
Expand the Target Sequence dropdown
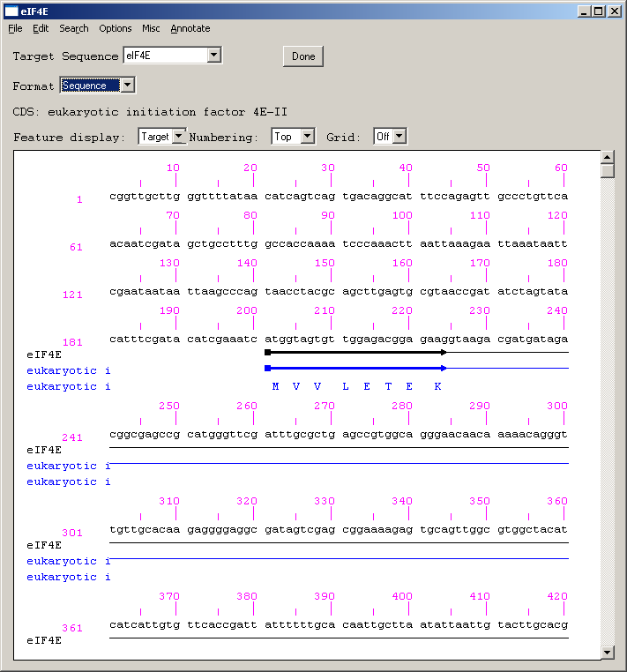(213, 56)
